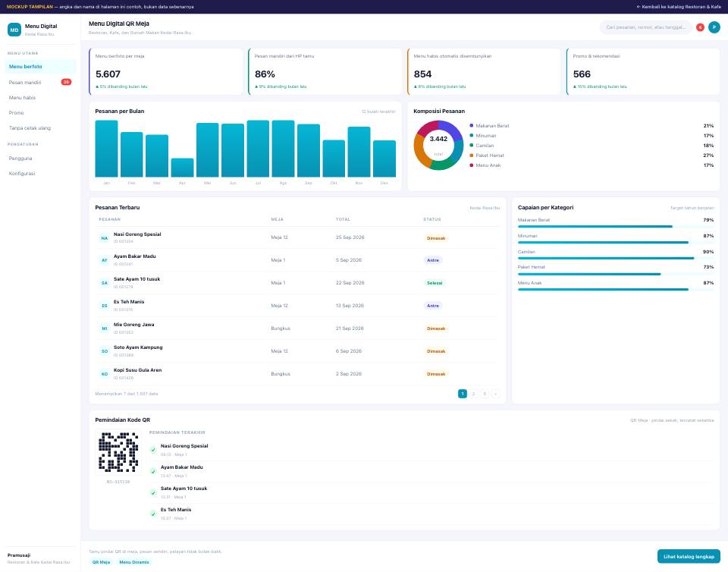The width and height of the screenshot is (728, 572).
Task: Click the MI avatar for Mie Goreng Jawa
Action: tap(105, 328)
